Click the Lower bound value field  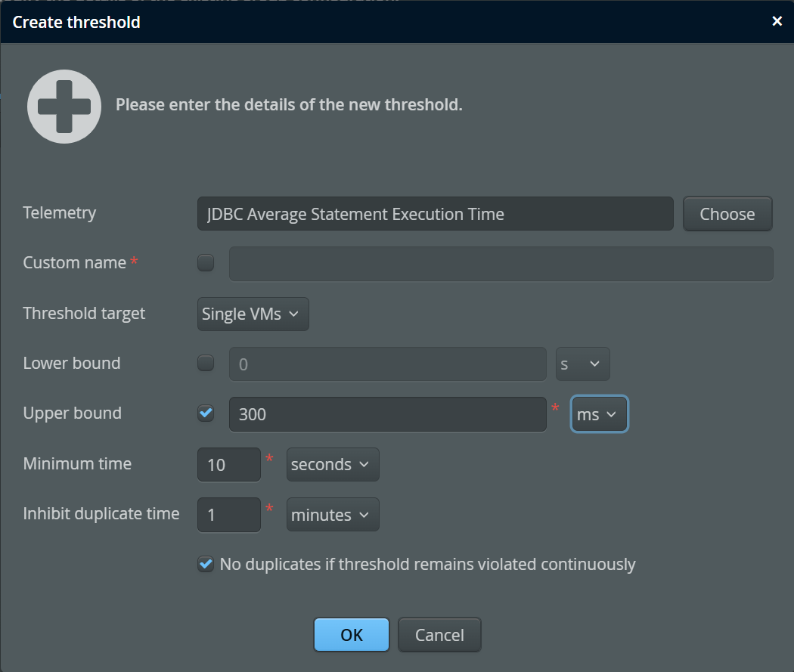click(x=387, y=364)
